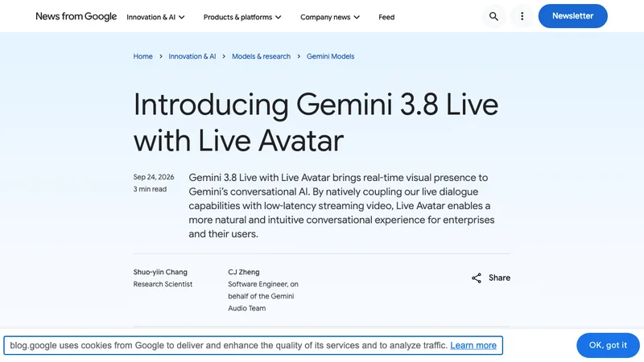Click the 3 min read label
Viewport: 644px width, 362px height.
click(150, 189)
